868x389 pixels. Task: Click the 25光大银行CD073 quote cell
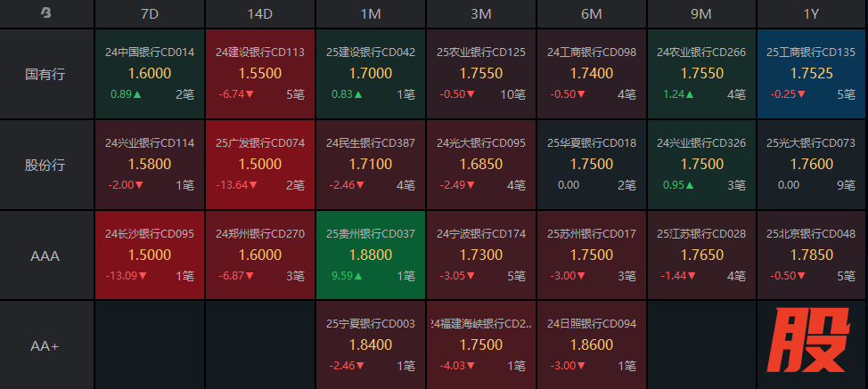click(811, 165)
